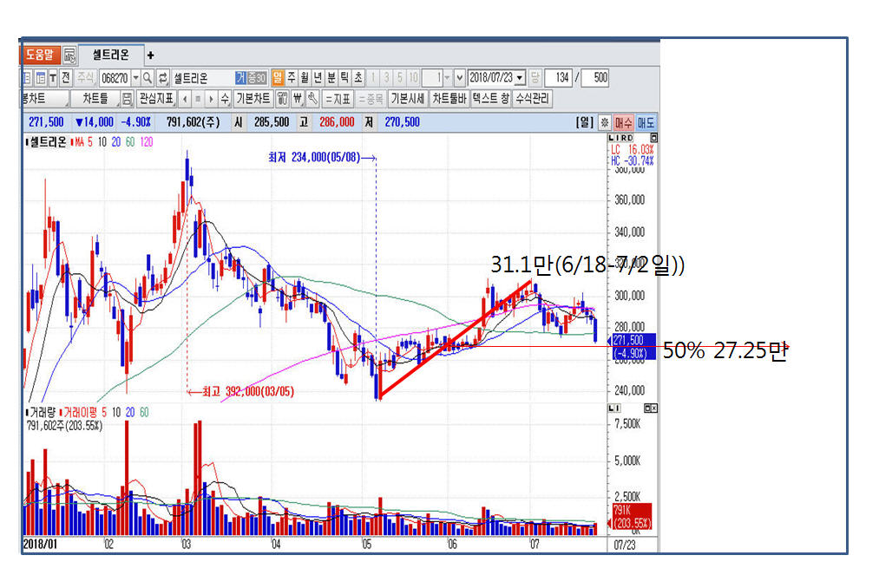Click the stock search magnifier icon

click(x=148, y=77)
